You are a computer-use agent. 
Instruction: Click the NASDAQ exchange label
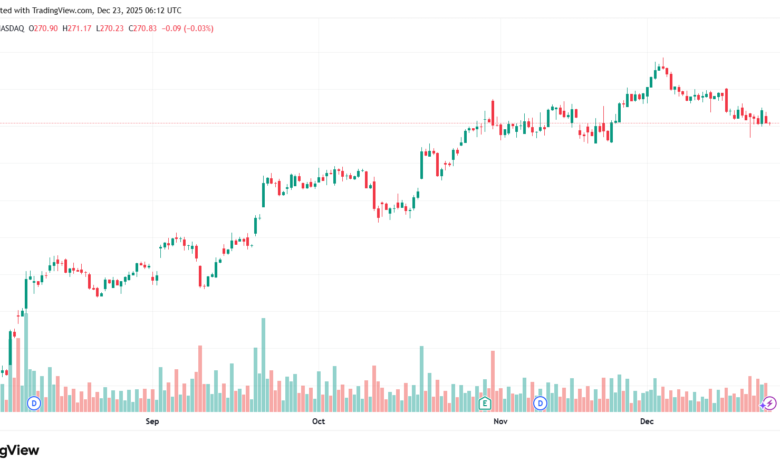pos(10,27)
